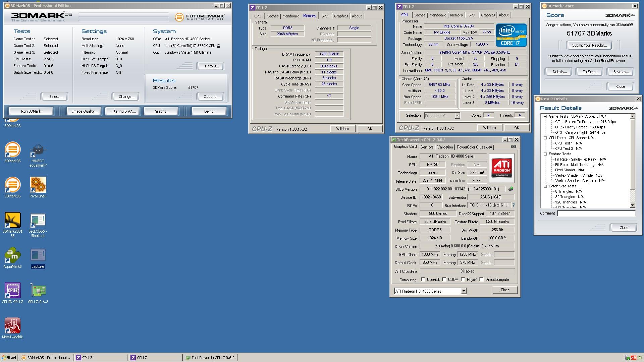This screenshot has width=644, height=362.
Task: Click the GPU-Z title bar icon
Action: pos(394,140)
